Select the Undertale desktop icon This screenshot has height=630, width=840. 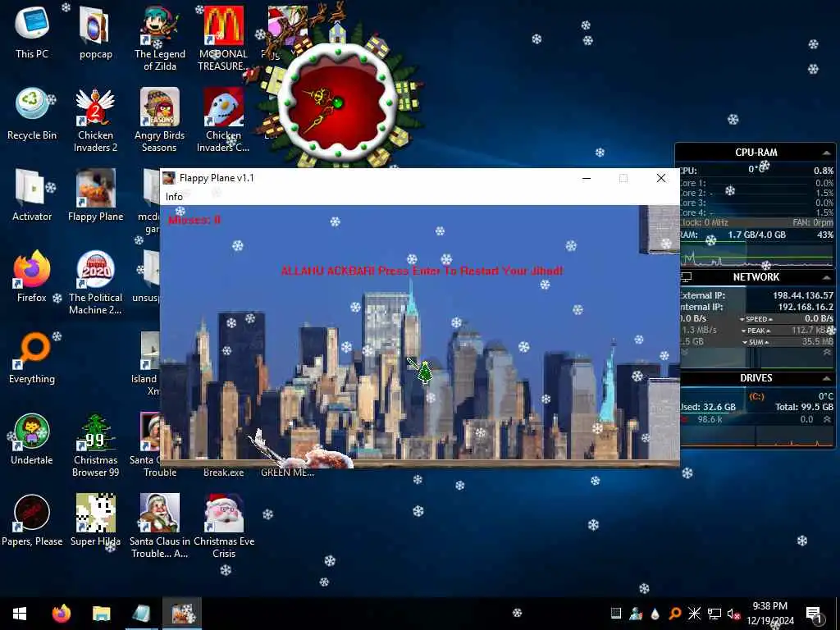point(32,440)
